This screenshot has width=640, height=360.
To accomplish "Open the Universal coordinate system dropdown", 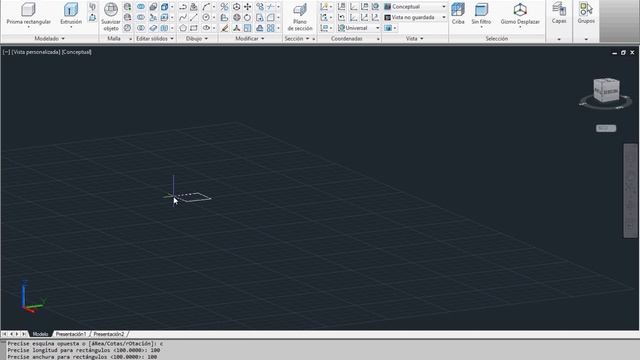I will click(x=359, y=28).
